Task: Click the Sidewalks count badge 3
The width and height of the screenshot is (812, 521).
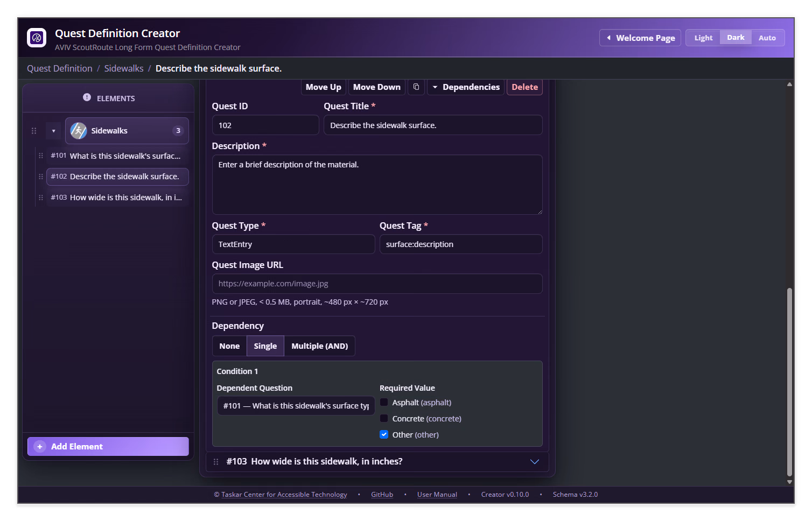Action: [x=178, y=131]
